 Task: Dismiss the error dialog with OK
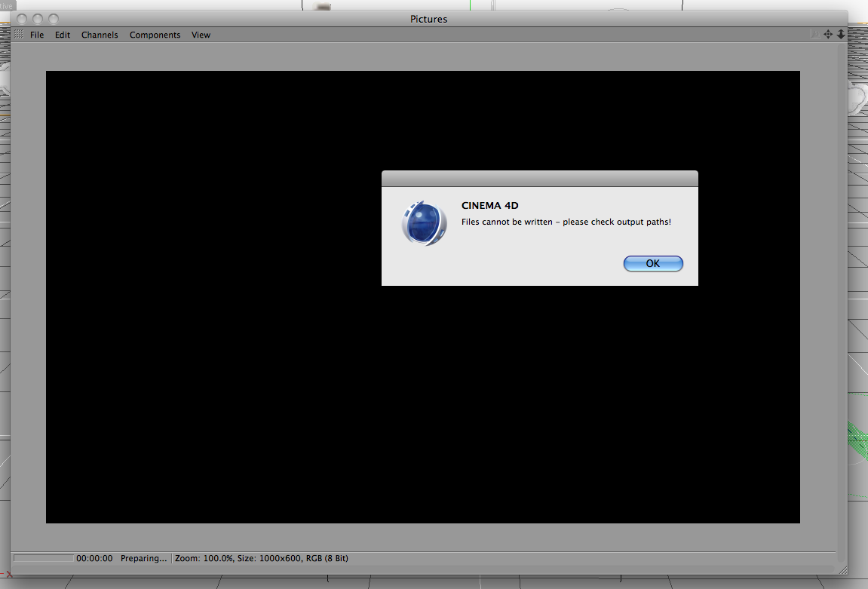coord(653,263)
